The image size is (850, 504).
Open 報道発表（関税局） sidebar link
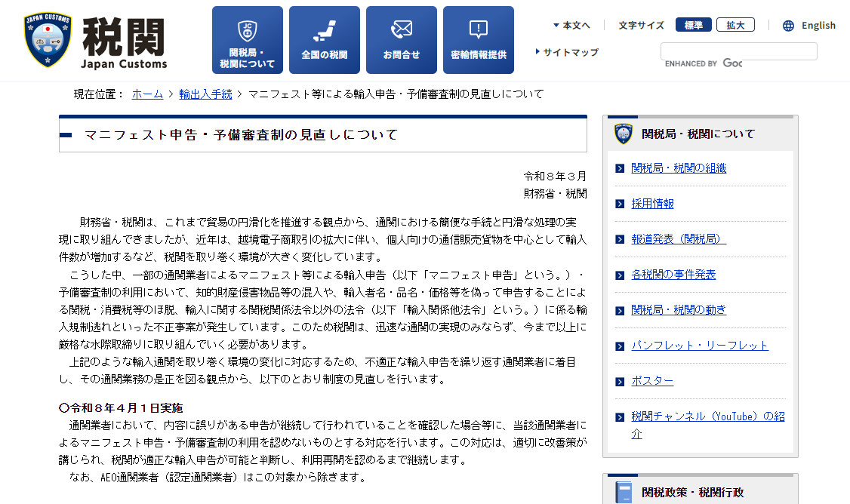point(679,239)
